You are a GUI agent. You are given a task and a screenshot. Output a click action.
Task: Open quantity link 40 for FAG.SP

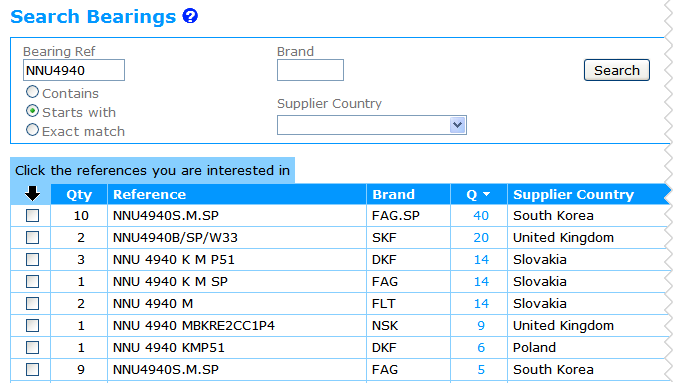pos(481,216)
